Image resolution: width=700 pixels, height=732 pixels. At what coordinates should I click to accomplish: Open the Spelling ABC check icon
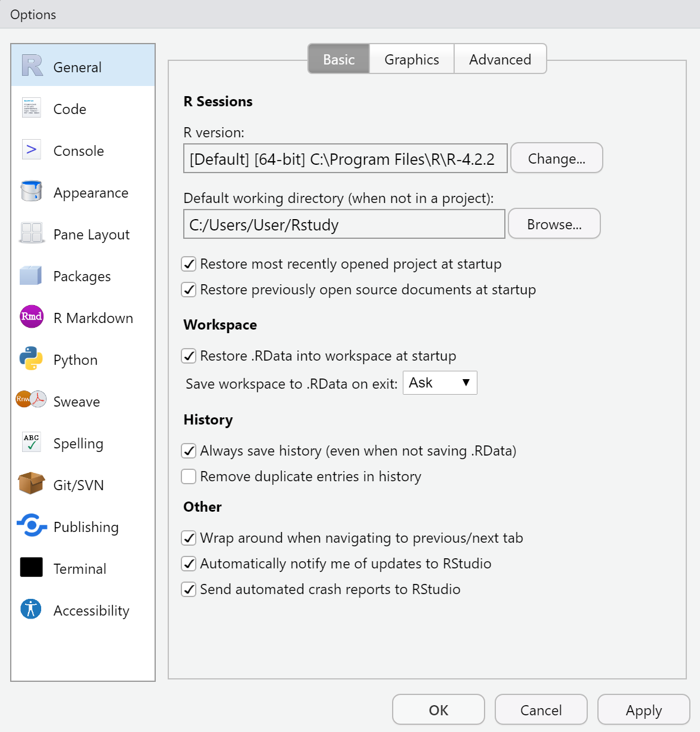[x=32, y=442]
